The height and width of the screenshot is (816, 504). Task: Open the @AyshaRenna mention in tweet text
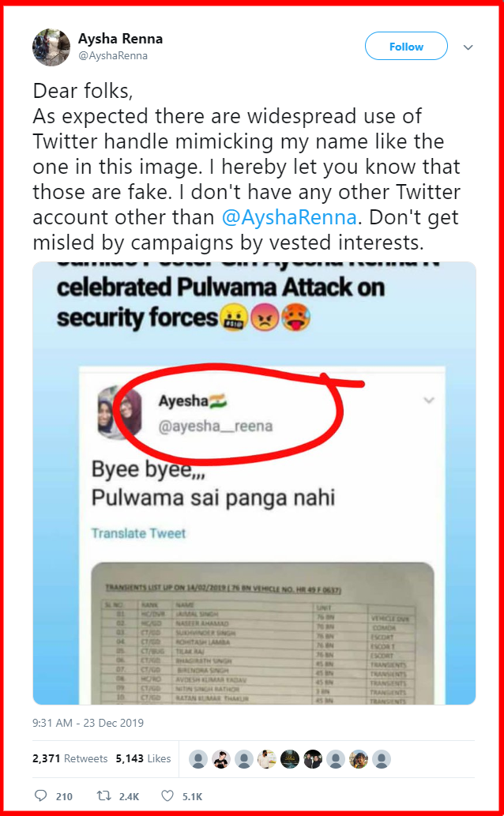pyautogui.click(x=289, y=217)
